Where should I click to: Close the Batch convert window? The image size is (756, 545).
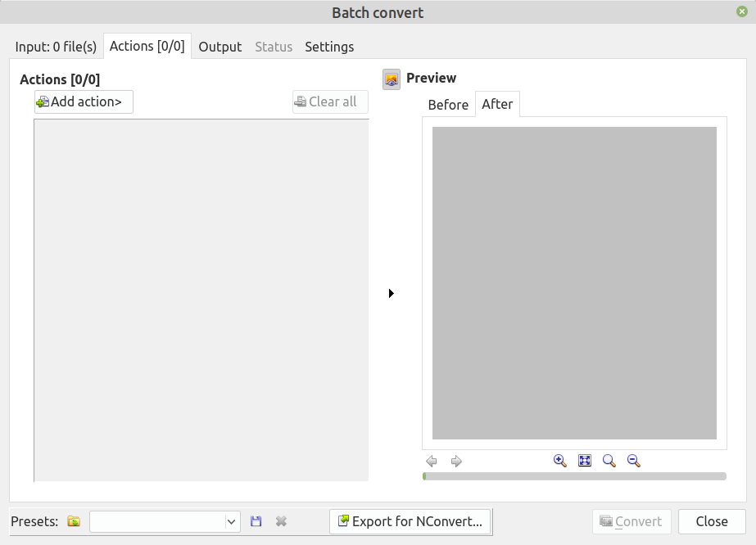tap(742, 11)
